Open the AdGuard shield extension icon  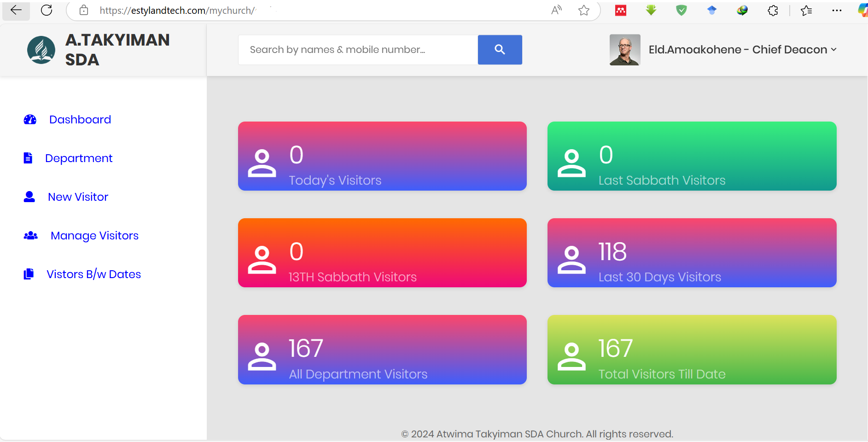tap(681, 10)
